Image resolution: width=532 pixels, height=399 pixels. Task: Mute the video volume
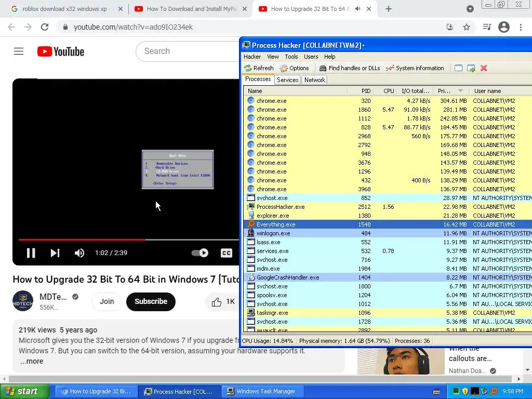point(79,253)
